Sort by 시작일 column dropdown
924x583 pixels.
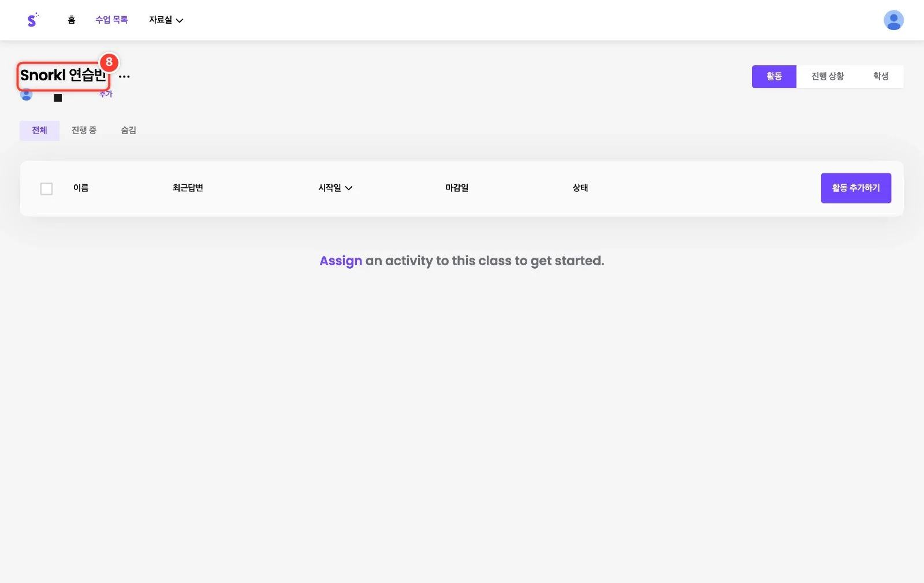coord(336,188)
